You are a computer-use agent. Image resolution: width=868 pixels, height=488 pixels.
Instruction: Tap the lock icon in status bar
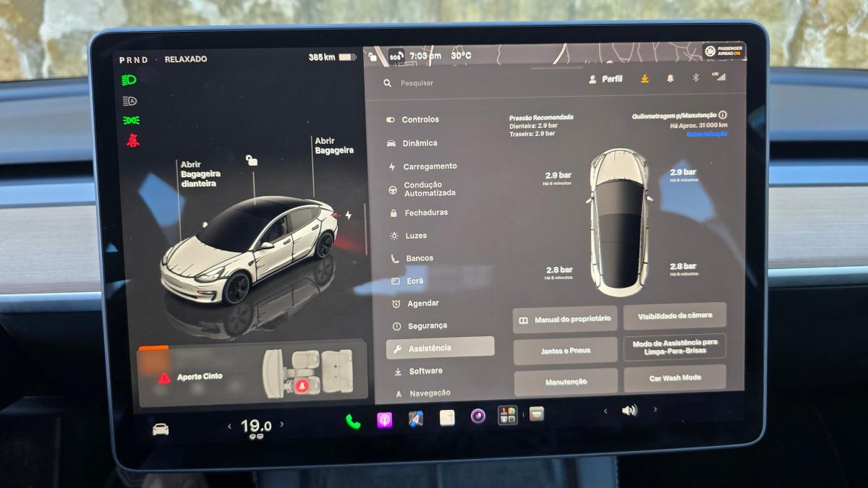point(373,56)
